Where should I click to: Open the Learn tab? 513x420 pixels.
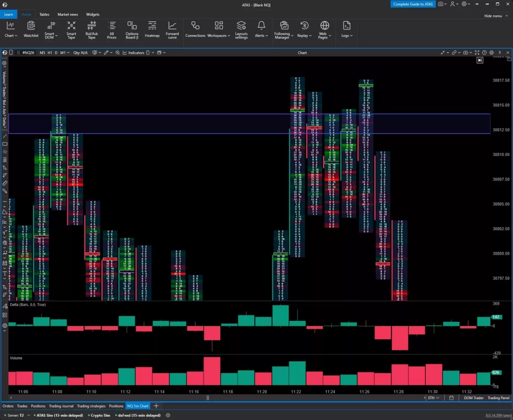(8, 14)
